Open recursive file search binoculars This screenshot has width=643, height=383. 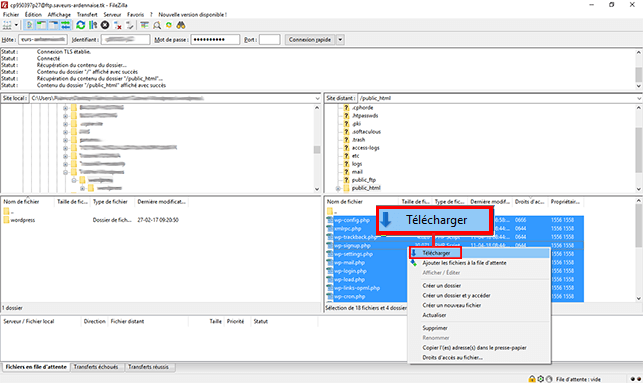pyautogui.click(x=181, y=25)
